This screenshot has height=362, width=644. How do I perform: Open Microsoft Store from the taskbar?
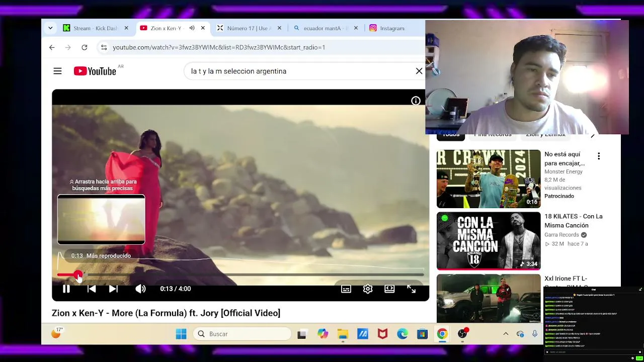click(422, 334)
